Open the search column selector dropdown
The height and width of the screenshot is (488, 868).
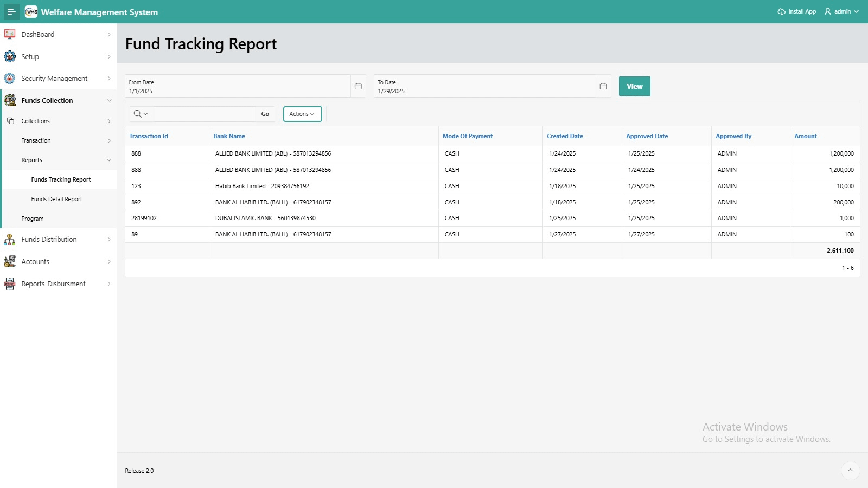[141, 114]
